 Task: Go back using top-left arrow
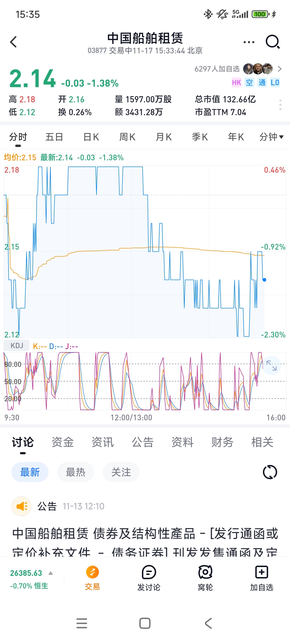pos(14,42)
